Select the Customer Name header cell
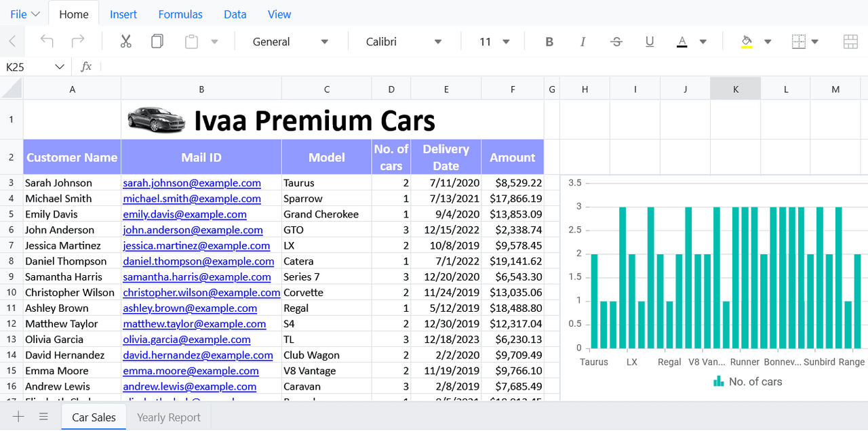 coord(72,157)
